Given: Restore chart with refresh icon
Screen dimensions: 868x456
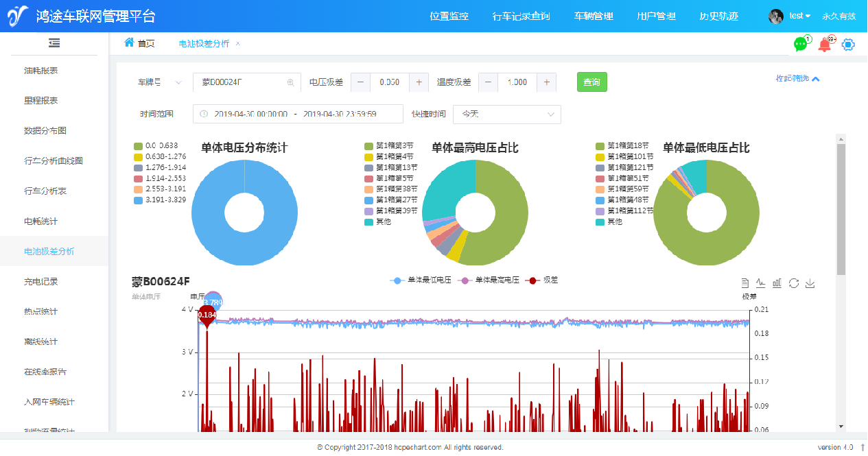Looking at the screenshot, I should (794, 283).
